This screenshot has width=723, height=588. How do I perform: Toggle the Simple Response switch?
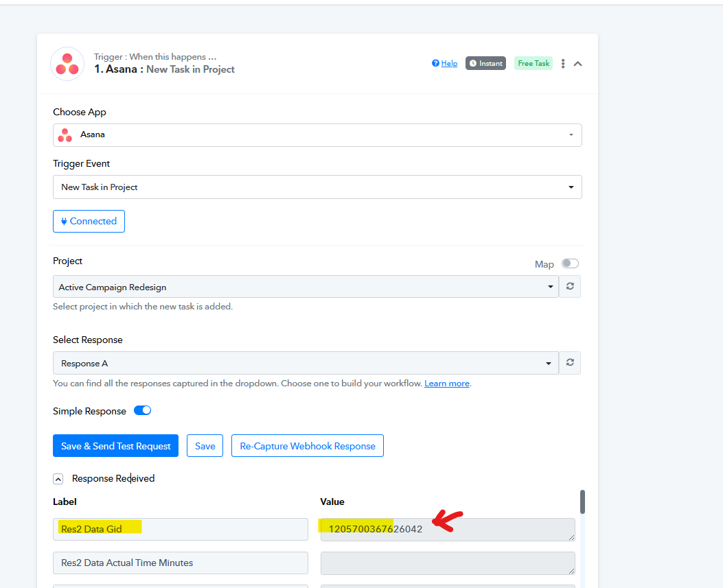(143, 410)
